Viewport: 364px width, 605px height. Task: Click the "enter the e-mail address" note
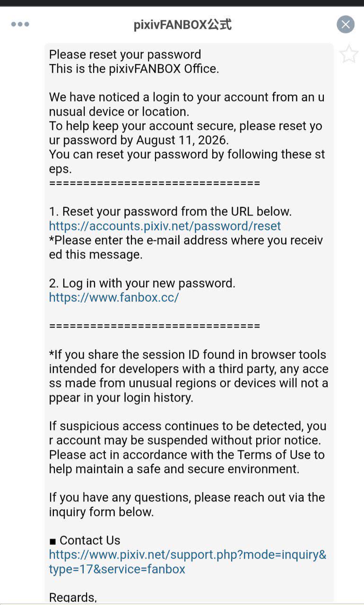point(186,247)
